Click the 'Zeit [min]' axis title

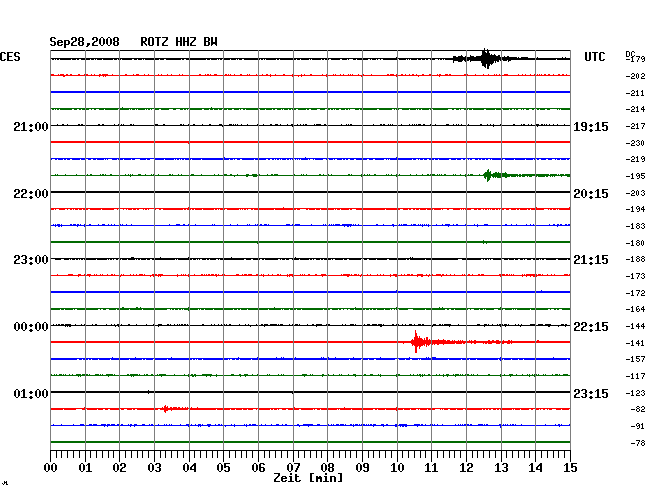308,478
